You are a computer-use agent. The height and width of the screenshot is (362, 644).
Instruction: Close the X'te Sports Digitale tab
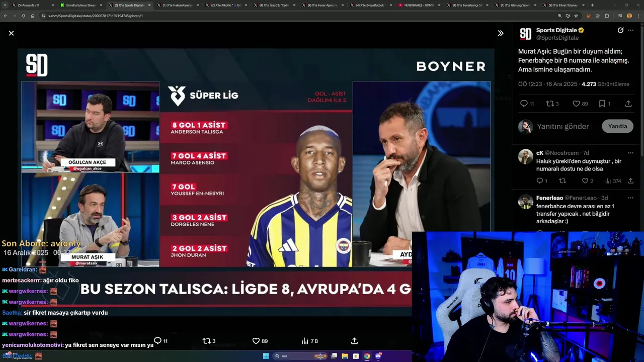[149, 5]
